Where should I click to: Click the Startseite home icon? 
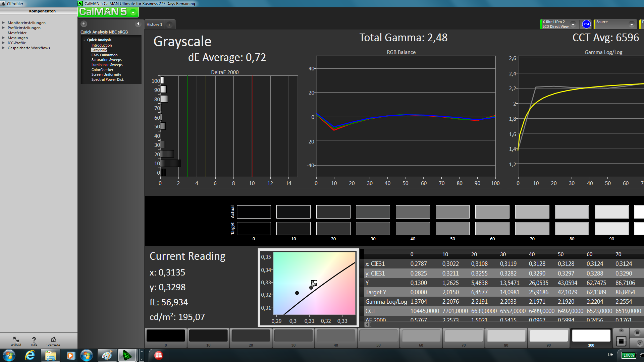[53, 340]
